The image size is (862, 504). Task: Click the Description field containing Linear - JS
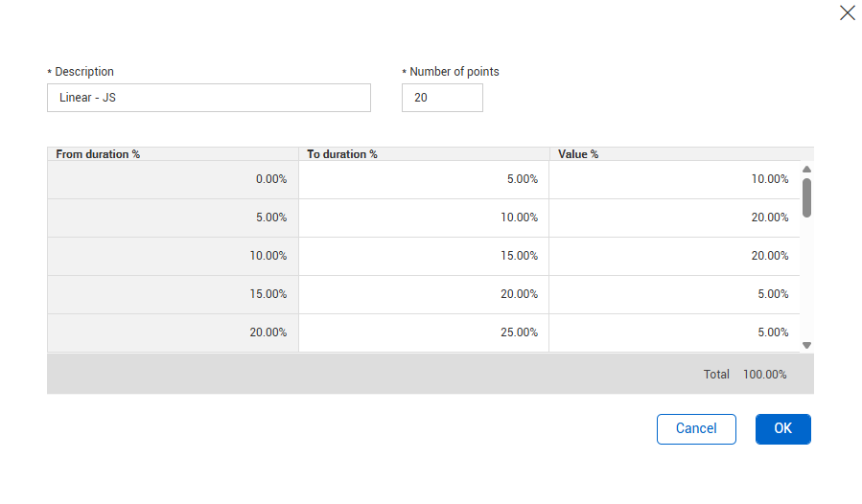coord(208,98)
